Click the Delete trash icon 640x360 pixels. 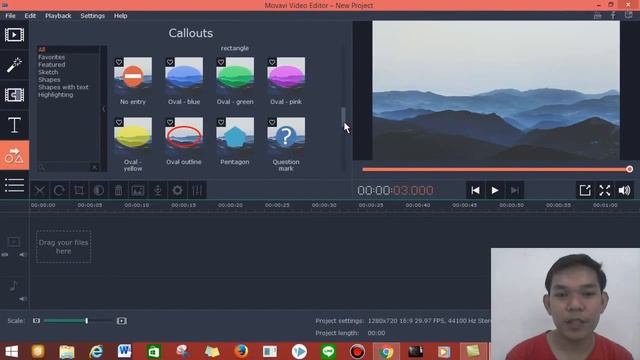pyautogui.click(x=118, y=190)
